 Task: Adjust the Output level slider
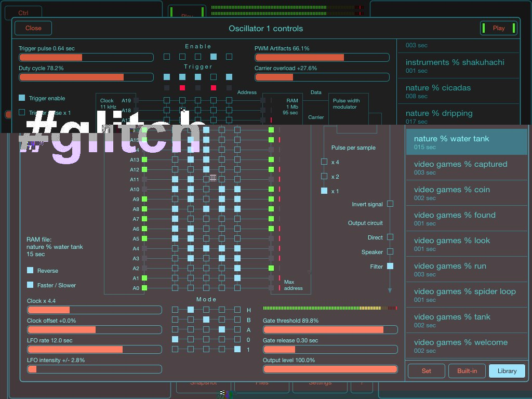[330, 369]
